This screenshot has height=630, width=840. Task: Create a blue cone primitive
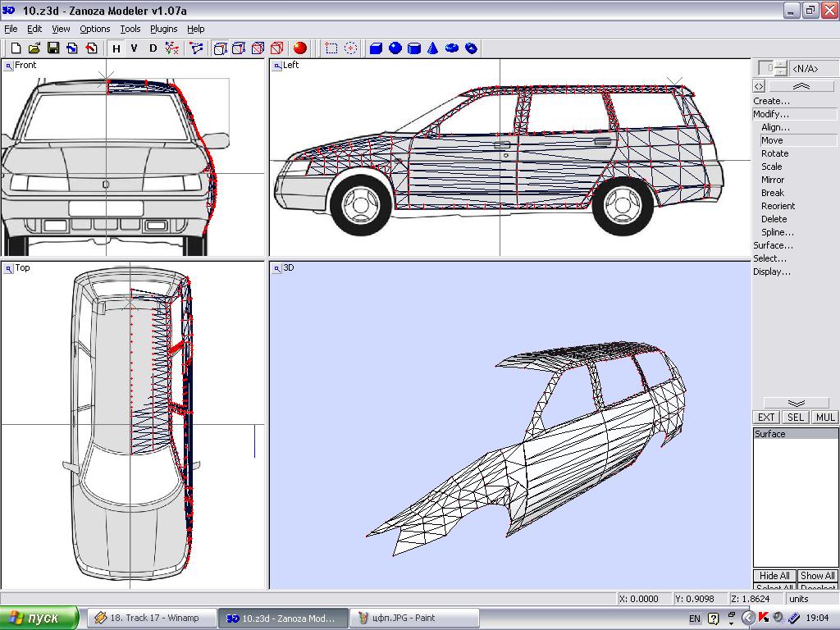pyautogui.click(x=432, y=48)
